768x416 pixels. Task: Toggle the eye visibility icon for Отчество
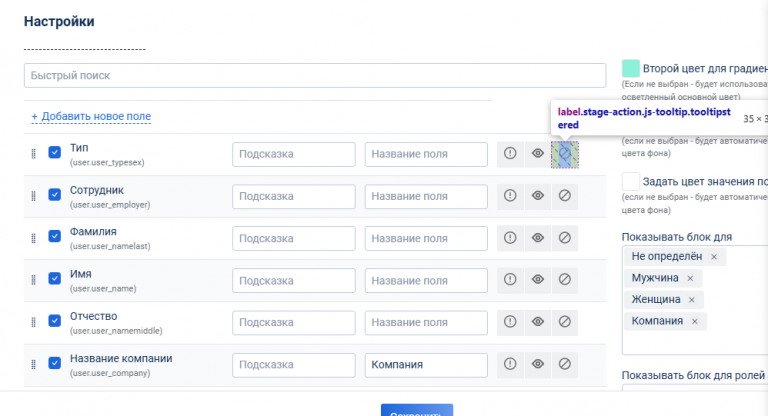[x=538, y=321]
